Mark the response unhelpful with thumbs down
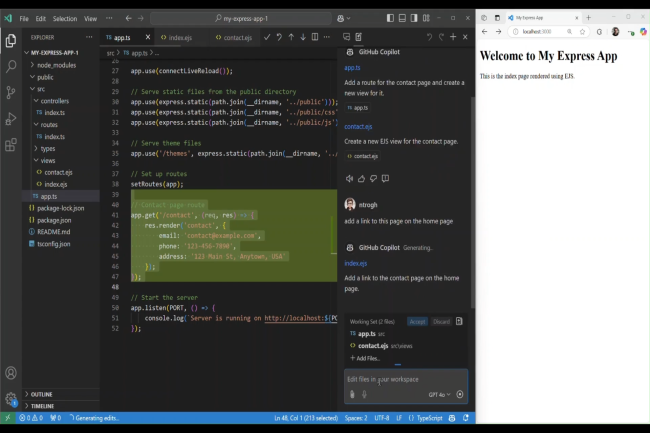Viewport: 650px width, 433px height. click(374, 179)
